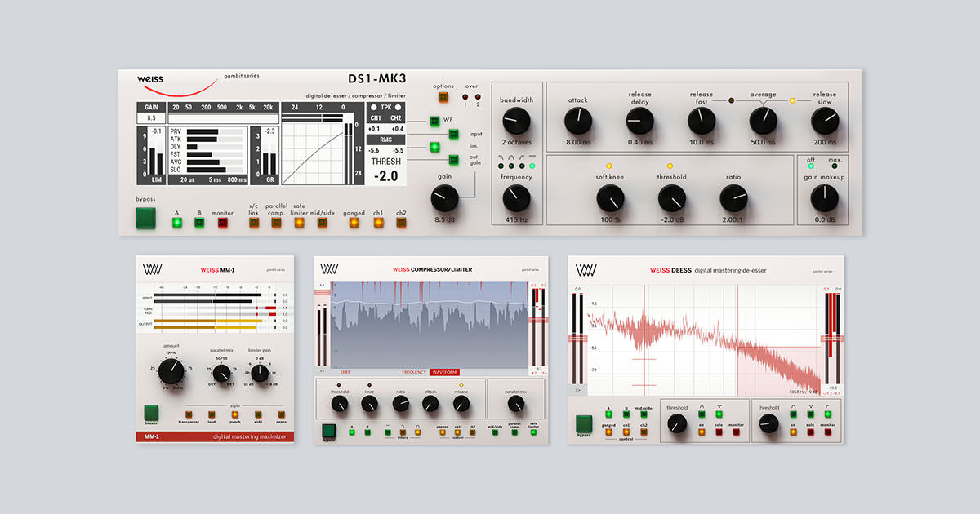Select the punch style on the MM-1
The width and height of the screenshot is (980, 514).
point(234,414)
